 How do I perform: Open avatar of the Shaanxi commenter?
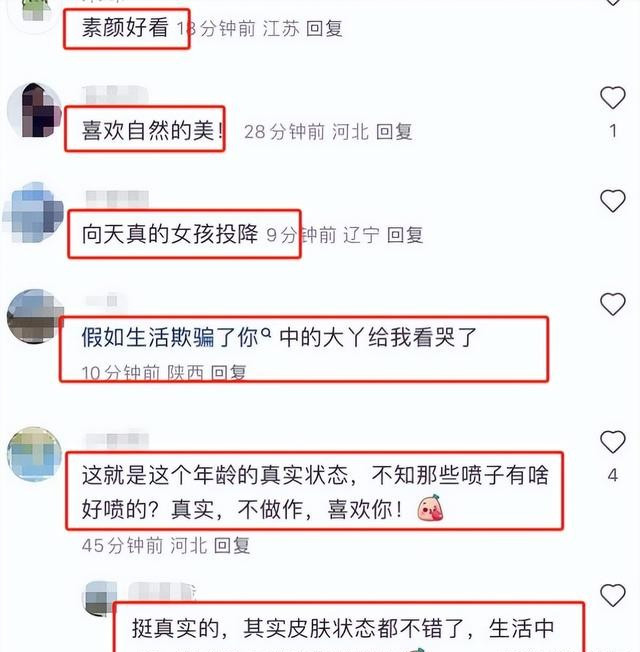(x=35, y=316)
